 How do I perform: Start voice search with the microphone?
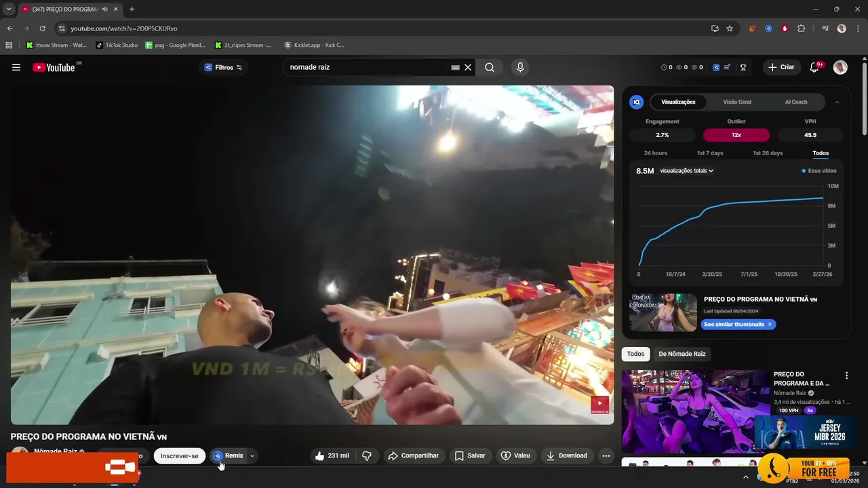[520, 67]
